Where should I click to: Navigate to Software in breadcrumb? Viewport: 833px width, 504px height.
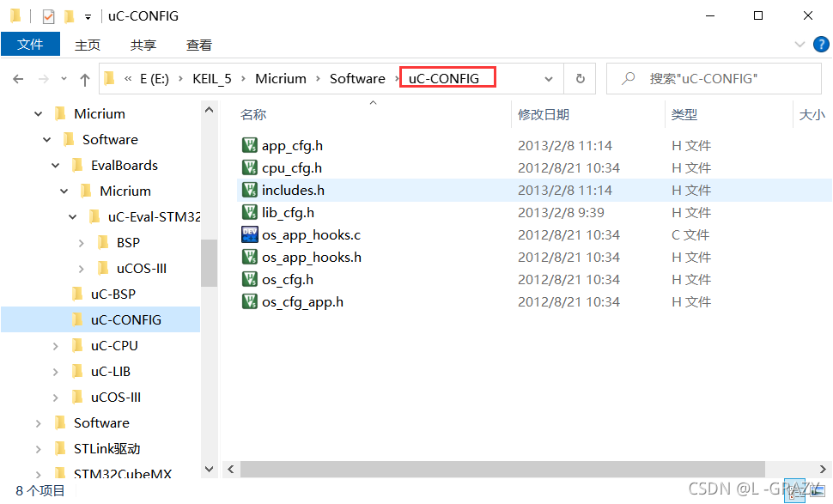coord(357,79)
